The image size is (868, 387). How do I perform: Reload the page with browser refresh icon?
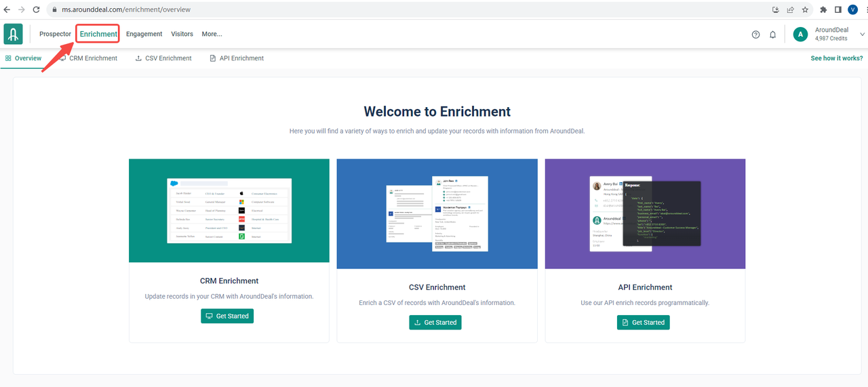[36, 9]
